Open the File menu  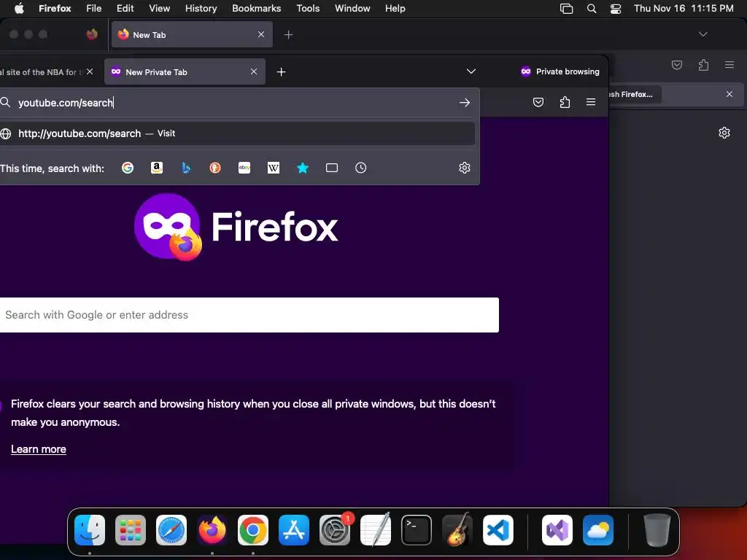[94, 9]
